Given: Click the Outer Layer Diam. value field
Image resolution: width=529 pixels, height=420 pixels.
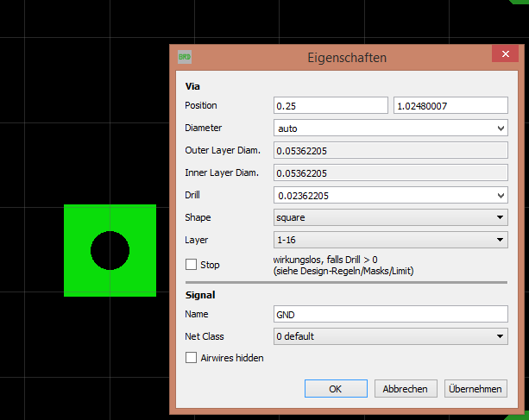Looking at the screenshot, I should [391, 150].
